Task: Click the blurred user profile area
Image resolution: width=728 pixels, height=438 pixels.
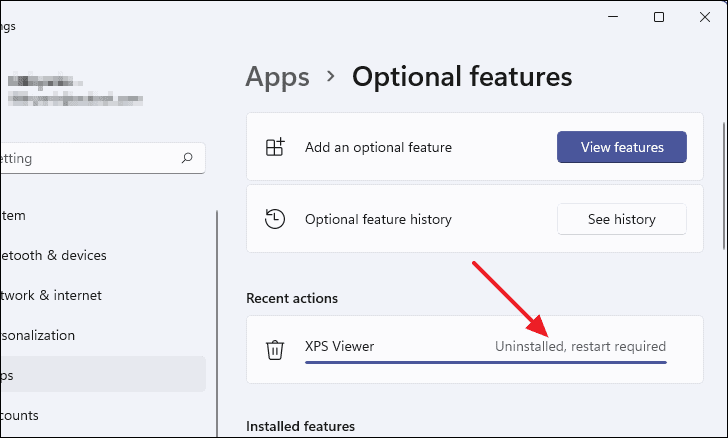Action: pos(75,90)
